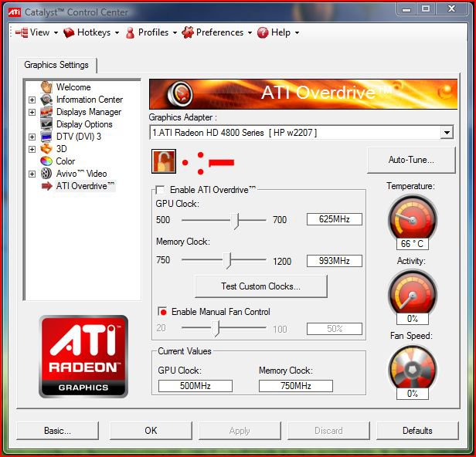Click the current Memory Clock 750MHz value
476x457 pixels.
[296, 386]
